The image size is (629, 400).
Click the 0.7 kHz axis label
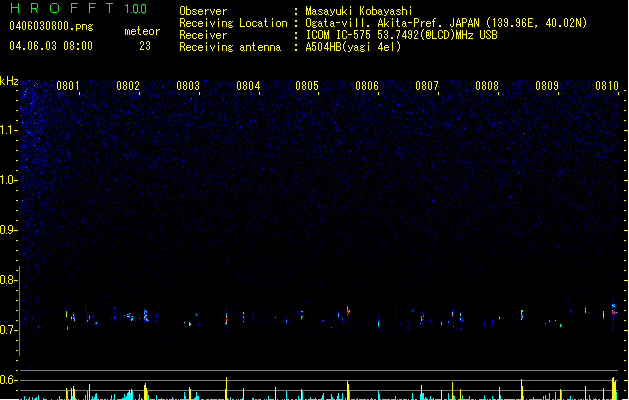8,330
